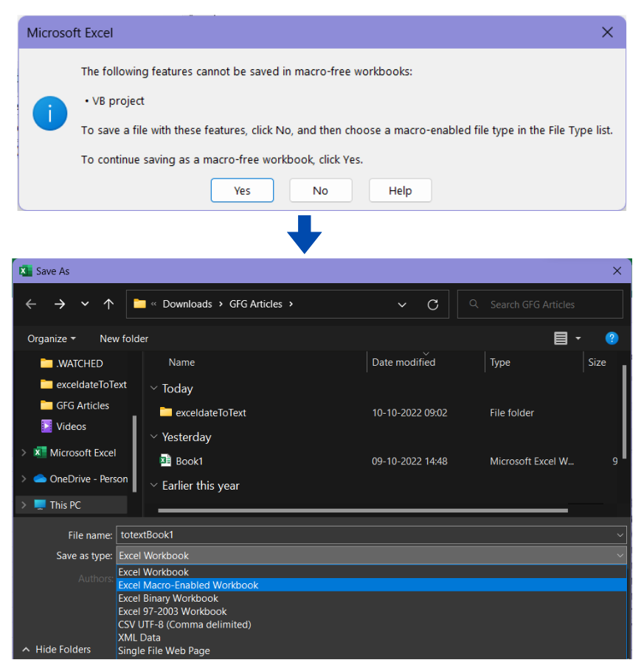
Task: Expand the address bar history dropdown
Action: [x=401, y=305]
